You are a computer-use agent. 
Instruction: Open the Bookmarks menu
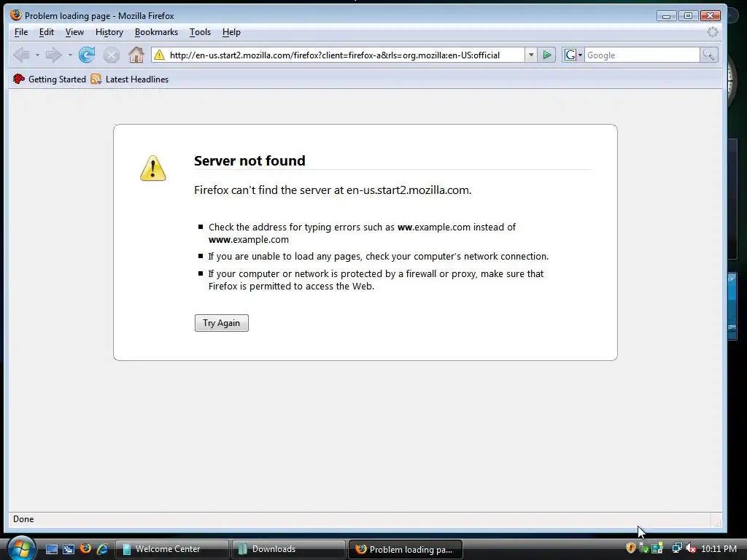pyautogui.click(x=156, y=32)
